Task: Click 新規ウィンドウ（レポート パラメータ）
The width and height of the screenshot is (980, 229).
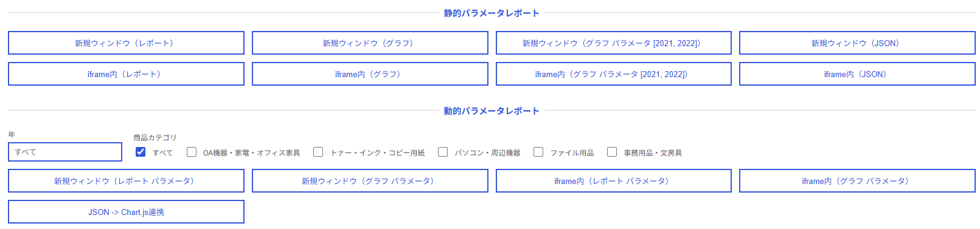Action: [126, 181]
